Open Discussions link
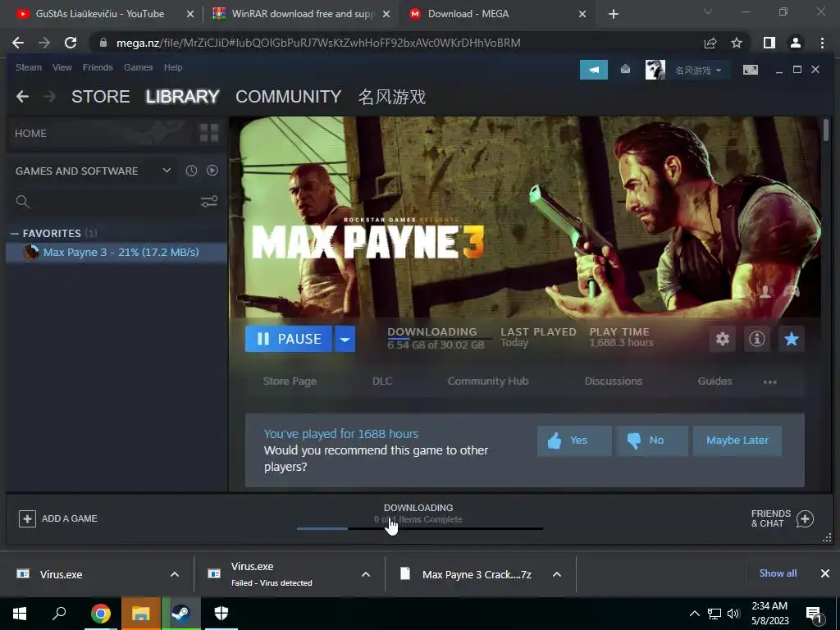840x630 pixels. coord(614,381)
